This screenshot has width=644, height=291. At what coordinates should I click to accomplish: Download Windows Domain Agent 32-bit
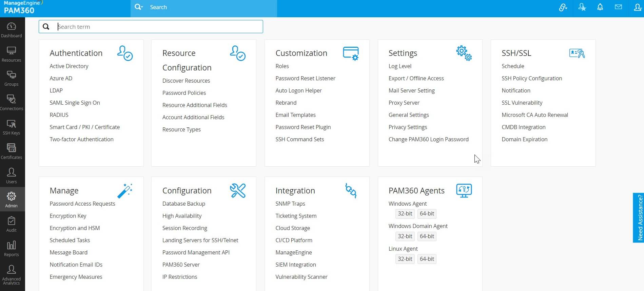pos(405,236)
